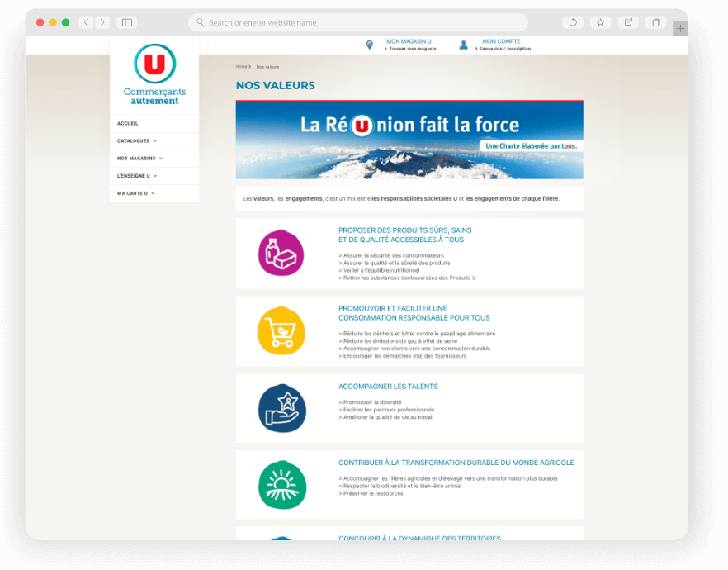Click the pink safe products icon
Viewport: 728px width, 570px height.
(x=281, y=253)
